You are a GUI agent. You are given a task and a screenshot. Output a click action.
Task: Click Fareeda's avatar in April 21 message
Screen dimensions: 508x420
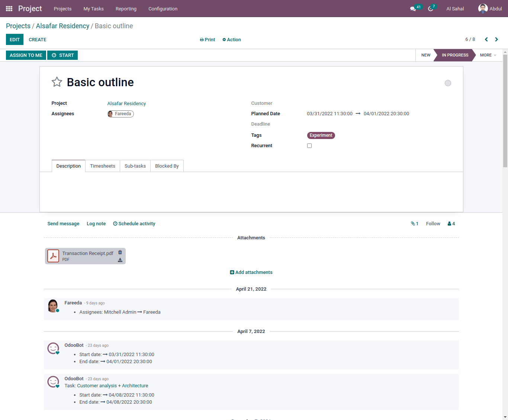point(53,306)
